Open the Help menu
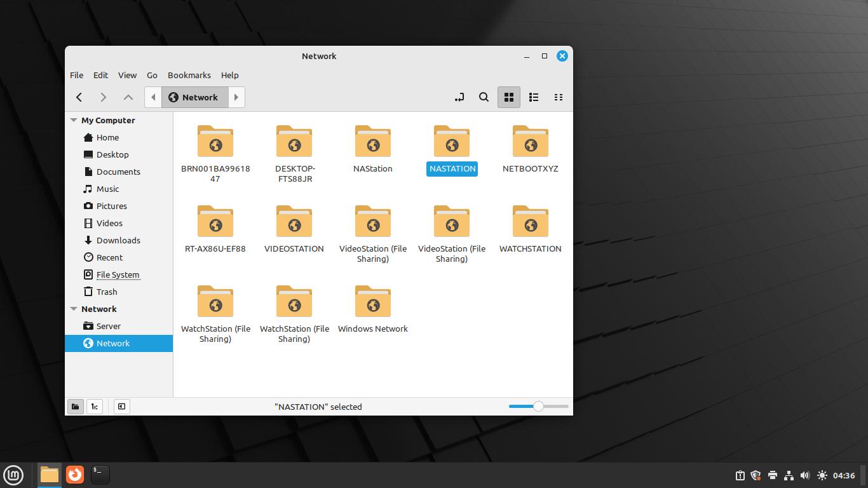 229,75
